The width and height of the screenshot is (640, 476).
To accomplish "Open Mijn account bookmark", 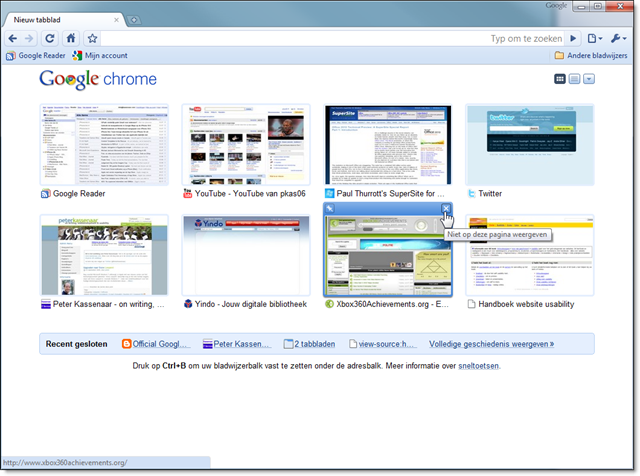I will click(100, 56).
